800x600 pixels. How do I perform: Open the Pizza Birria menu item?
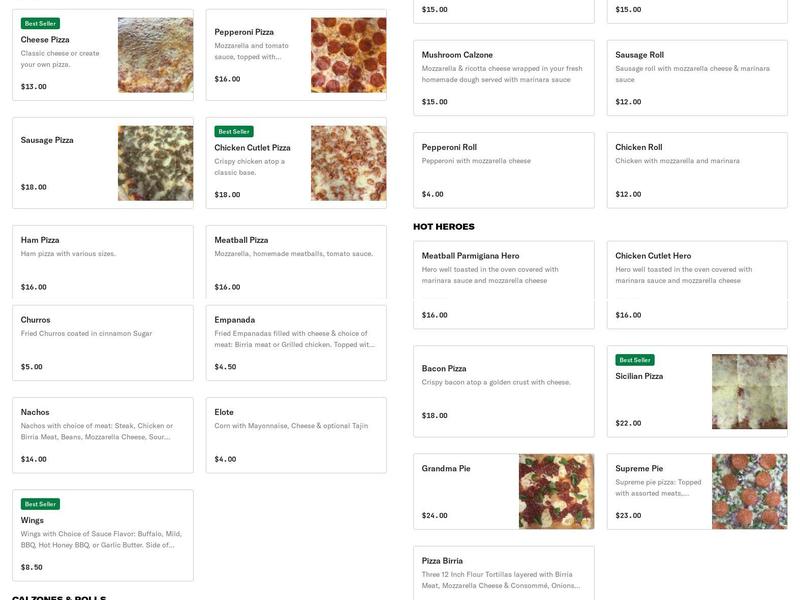(x=503, y=572)
